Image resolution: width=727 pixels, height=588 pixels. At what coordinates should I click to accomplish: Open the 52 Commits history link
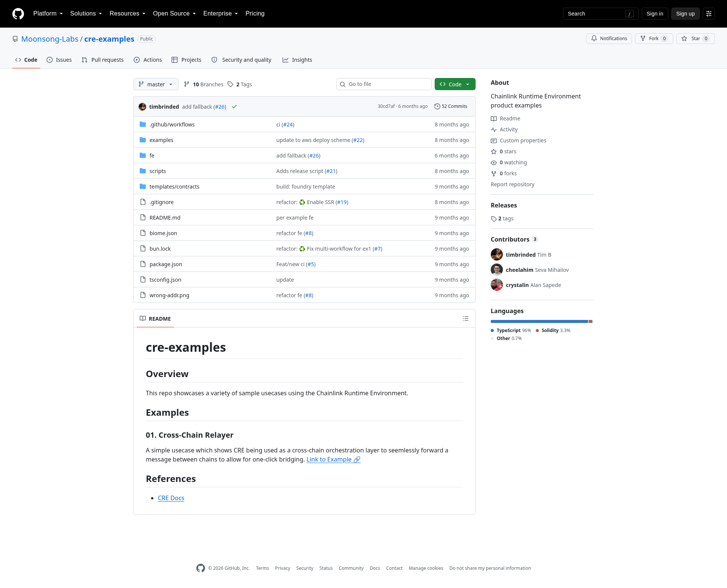[x=451, y=106]
